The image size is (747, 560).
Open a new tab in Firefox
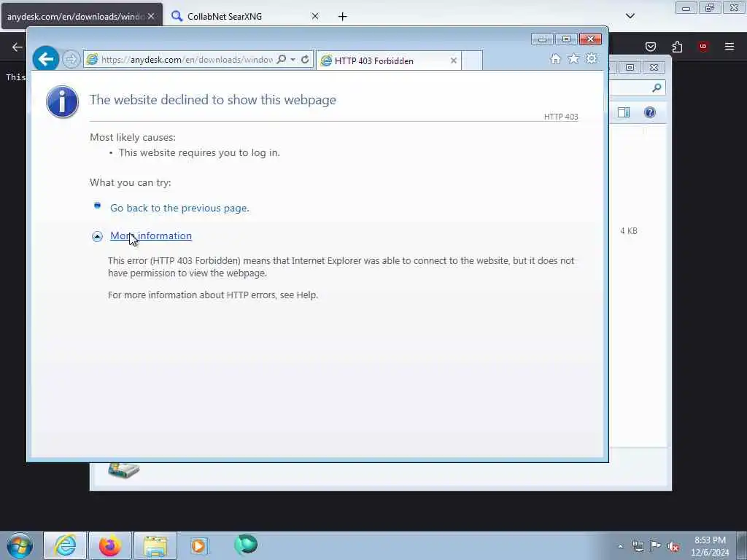click(x=343, y=17)
